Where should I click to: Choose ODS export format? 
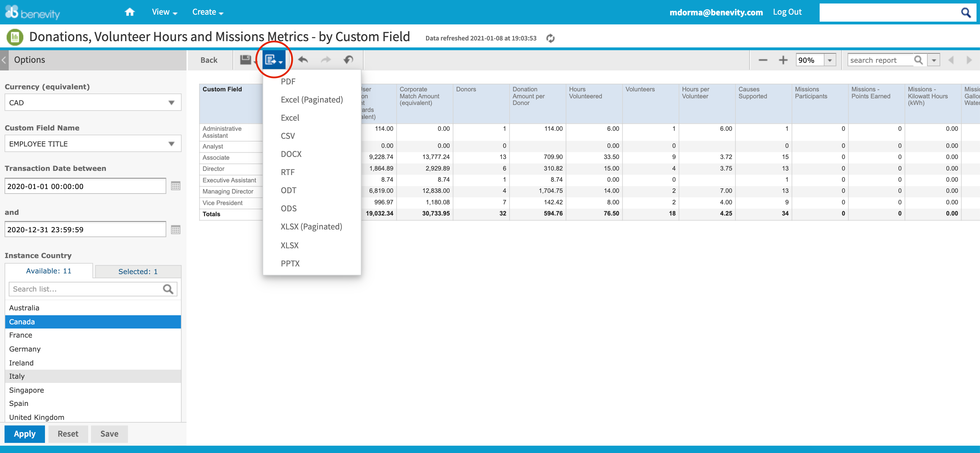click(x=288, y=209)
